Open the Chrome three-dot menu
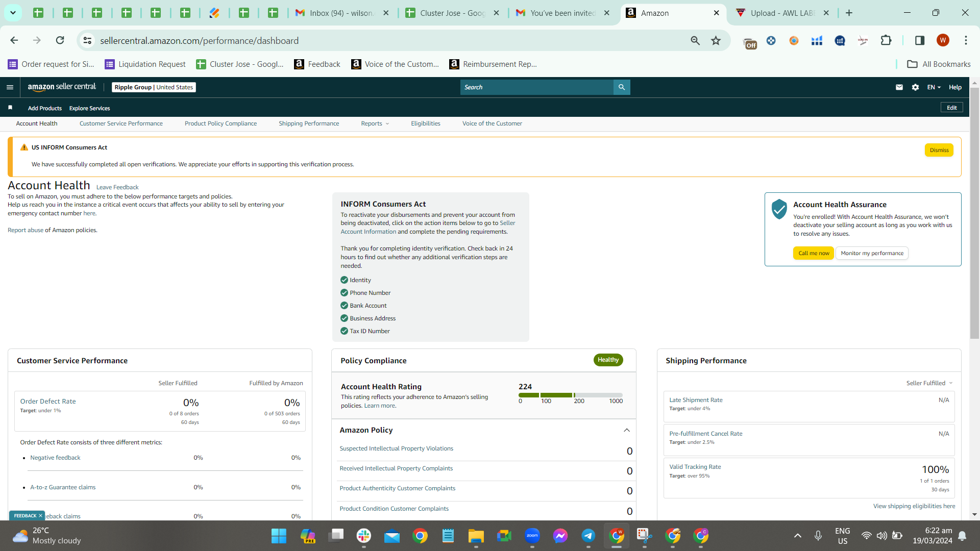Image resolution: width=980 pixels, height=551 pixels. tap(966, 40)
